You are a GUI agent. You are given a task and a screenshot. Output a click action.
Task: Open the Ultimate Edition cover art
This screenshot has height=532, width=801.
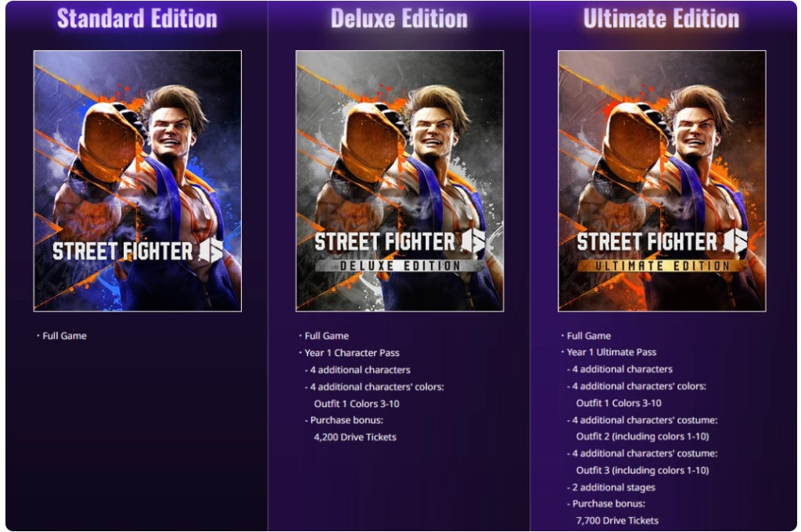click(662, 181)
